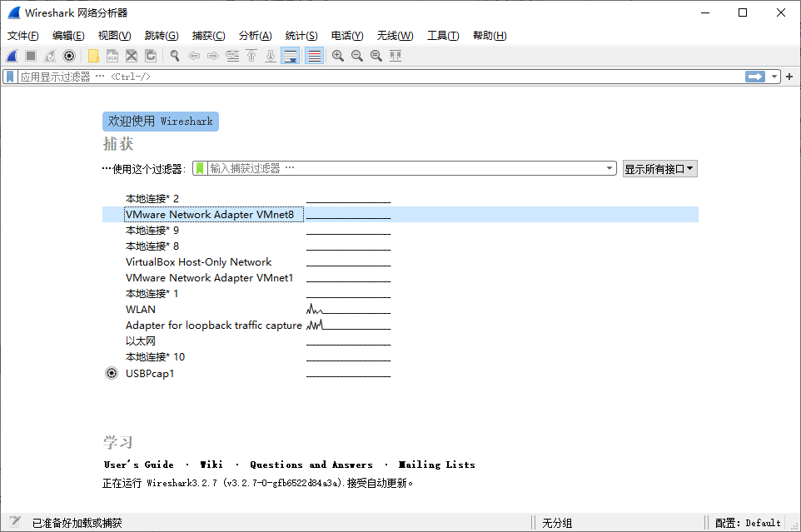The width and height of the screenshot is (801, 532).
Task: Click in the display filter input field
Action: tap(381, 77)
